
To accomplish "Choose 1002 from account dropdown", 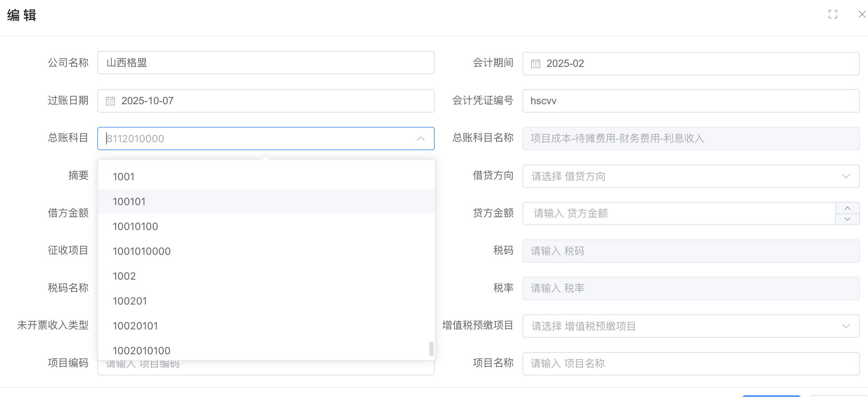I will coord(124,276).
